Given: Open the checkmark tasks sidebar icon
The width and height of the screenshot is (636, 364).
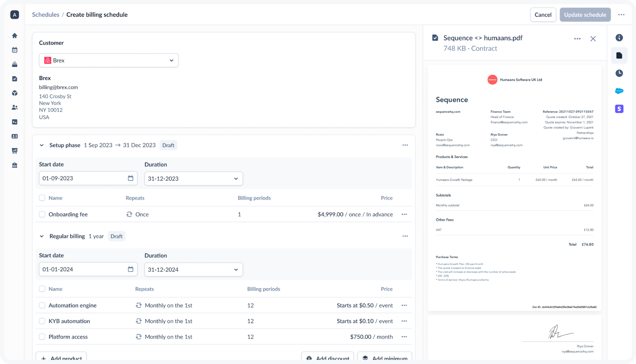Looking at the screenshot, I should [x=15, y=79].
